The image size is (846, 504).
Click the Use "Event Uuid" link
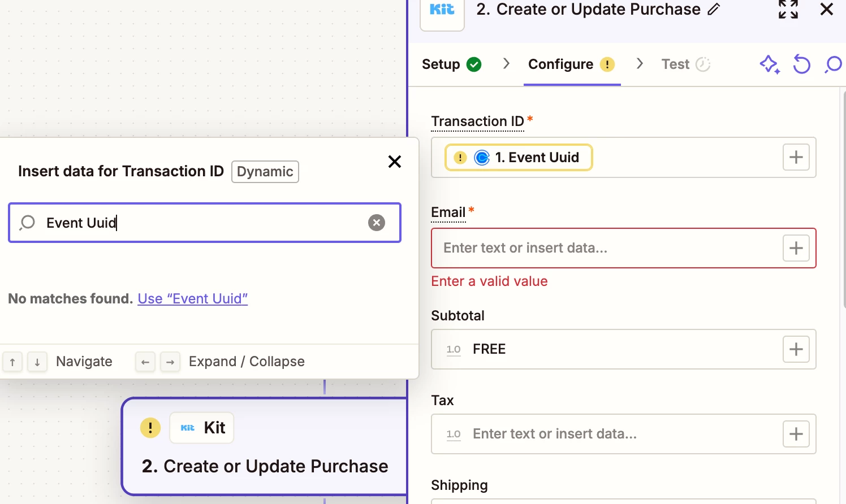point(193,298)
